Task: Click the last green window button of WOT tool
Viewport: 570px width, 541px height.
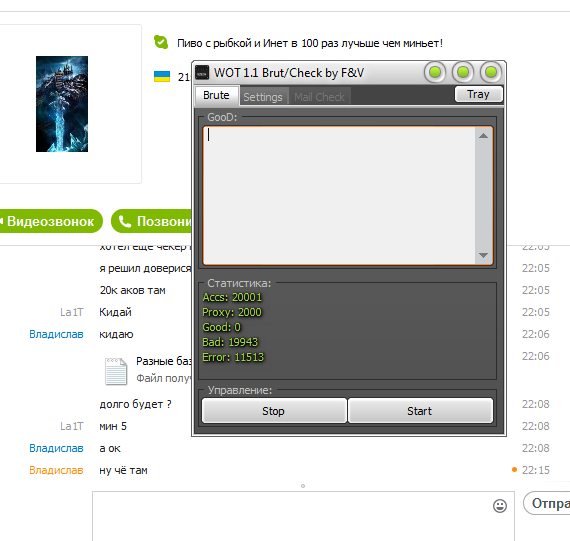Action: click(x=491, y=72)
